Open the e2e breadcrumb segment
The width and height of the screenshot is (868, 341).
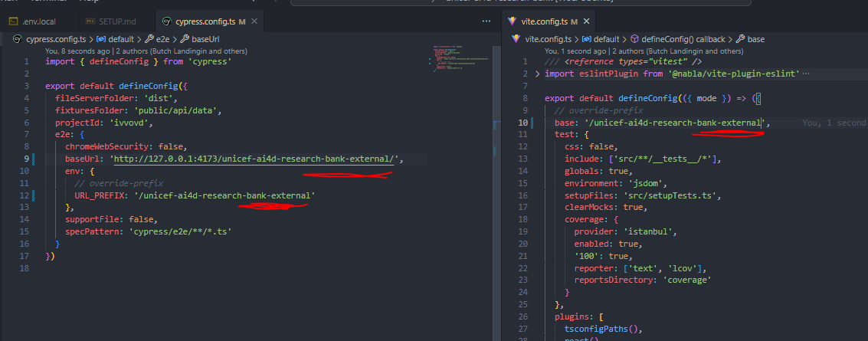point(162,39)
